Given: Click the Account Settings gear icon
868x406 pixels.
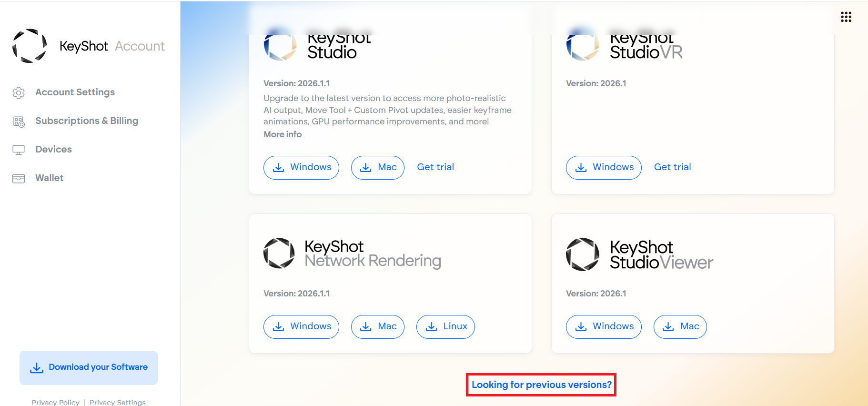Looking at the screenshot, I should coord(19,92).
